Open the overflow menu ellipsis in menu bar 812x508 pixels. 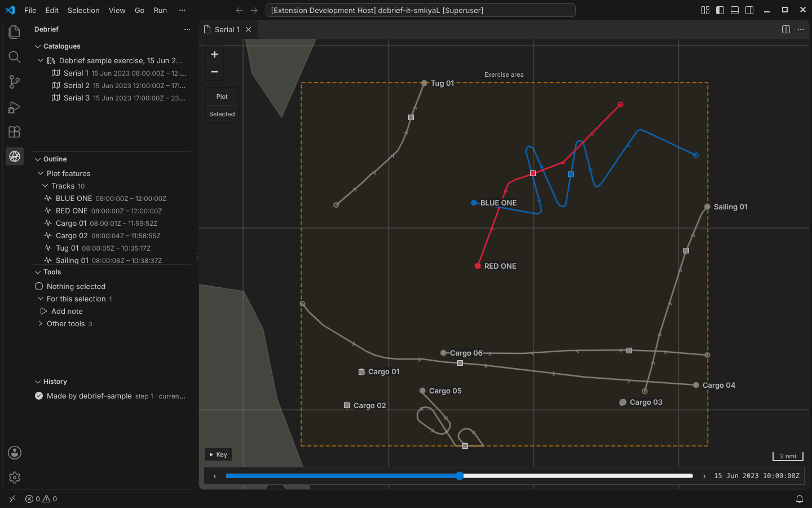182,10
